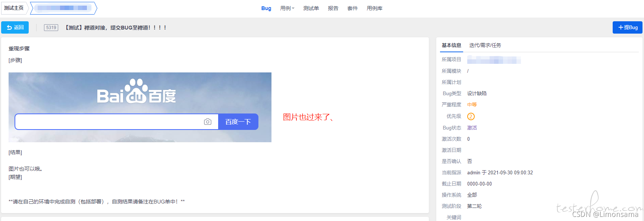
Task: Click the blurred 所属项目 value
Action: 494,60
